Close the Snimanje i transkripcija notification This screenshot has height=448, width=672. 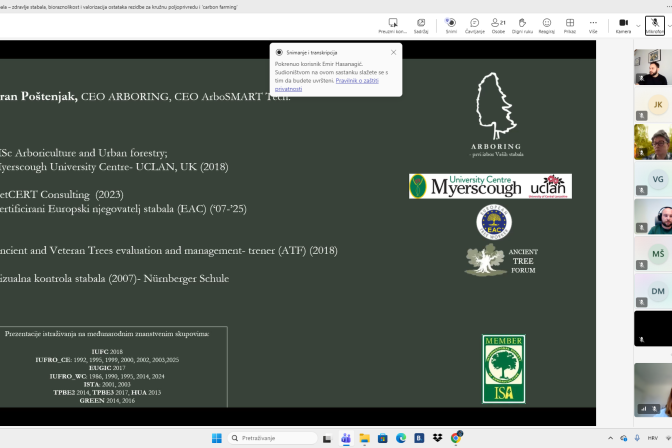click(x=393, y=52)
